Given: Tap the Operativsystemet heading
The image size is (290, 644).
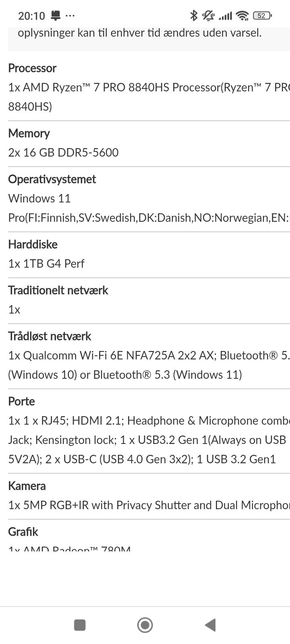Looking at the screenshot, I should point(52,179).
